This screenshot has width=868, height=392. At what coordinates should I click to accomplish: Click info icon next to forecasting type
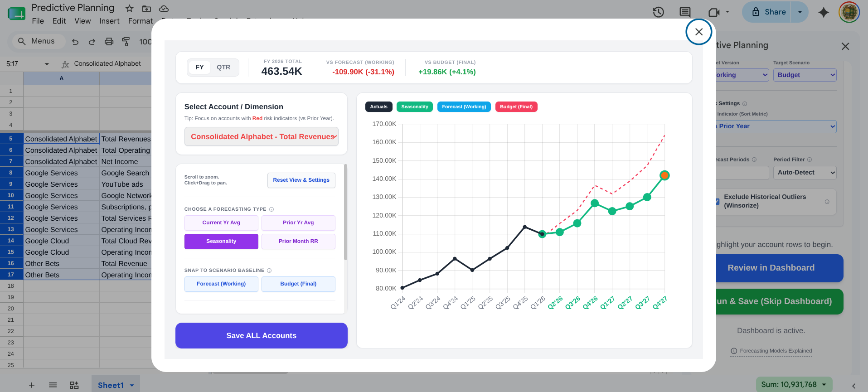pos(272,209)
